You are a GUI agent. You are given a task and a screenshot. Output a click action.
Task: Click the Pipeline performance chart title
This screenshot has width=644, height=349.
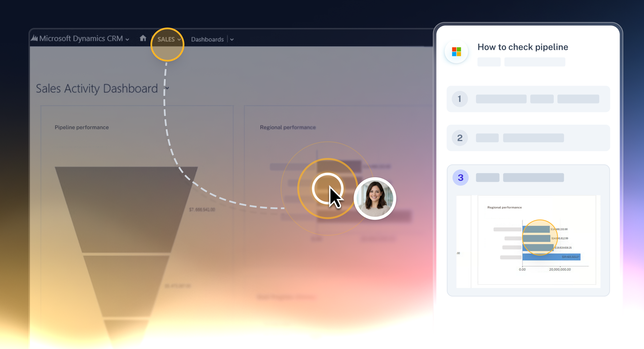82,127
